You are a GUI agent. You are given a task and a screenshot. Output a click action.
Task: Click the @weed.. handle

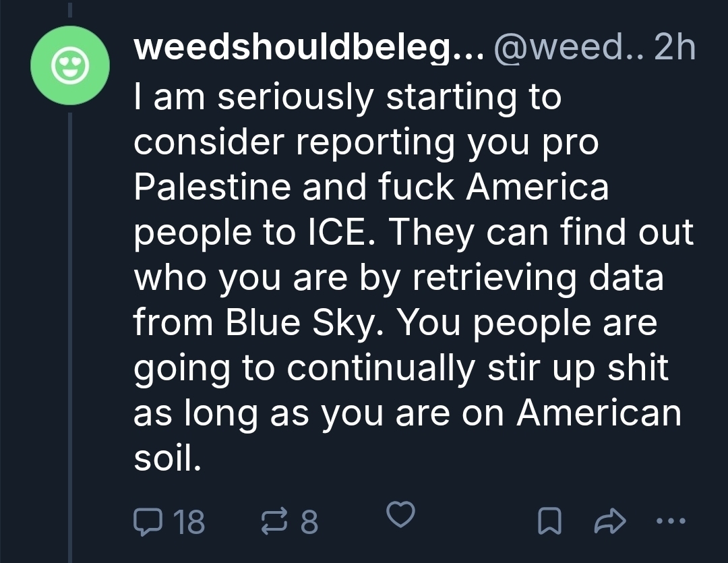coord(568,49)
